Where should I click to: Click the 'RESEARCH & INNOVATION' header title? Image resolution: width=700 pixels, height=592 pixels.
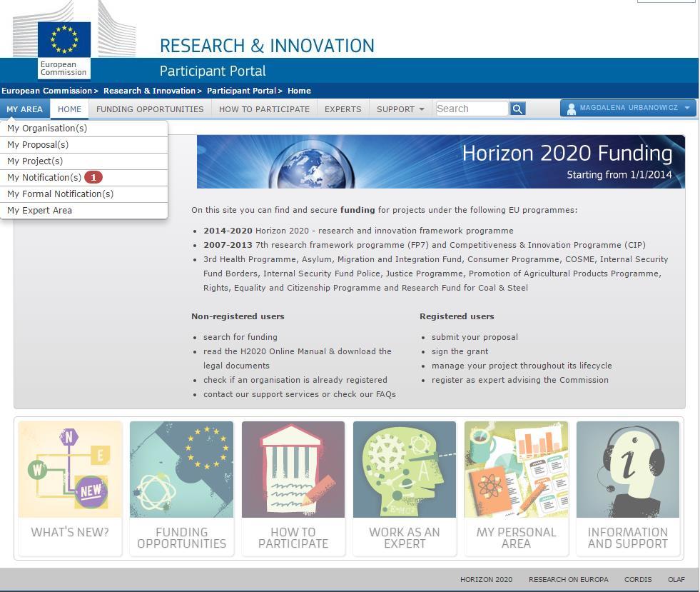click(x=267, y=46)
